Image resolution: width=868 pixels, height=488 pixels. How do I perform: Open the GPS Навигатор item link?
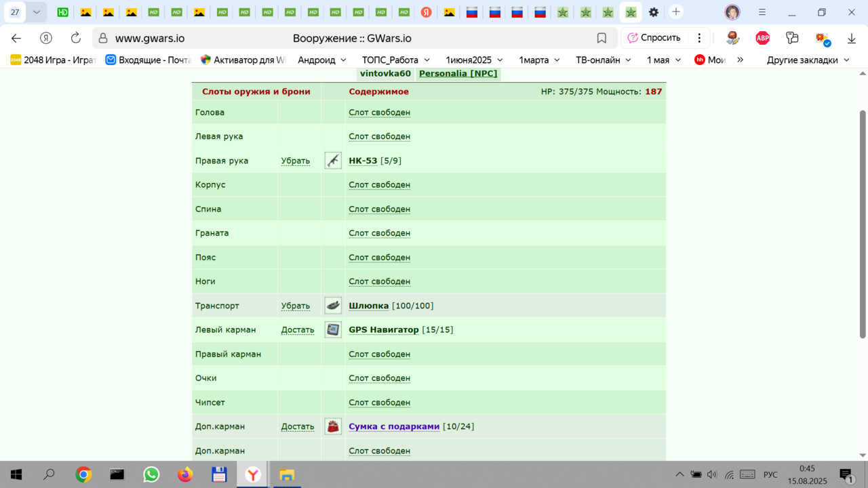tap(384, 330)
